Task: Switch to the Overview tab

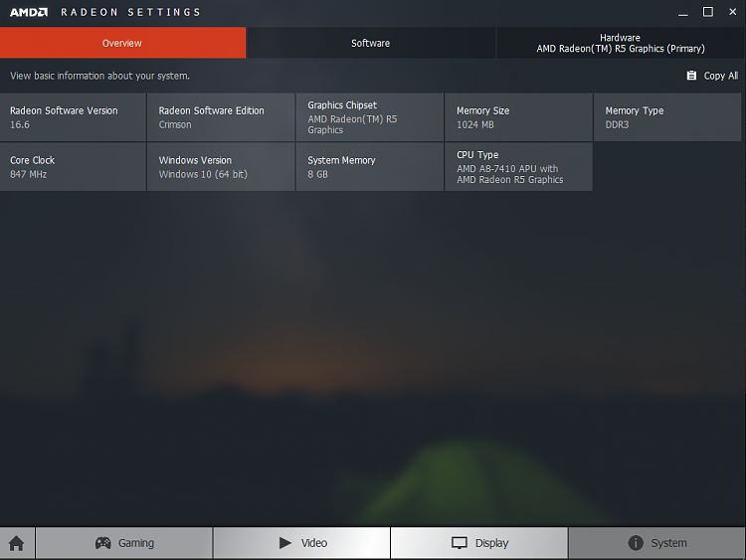Action: 122,43
